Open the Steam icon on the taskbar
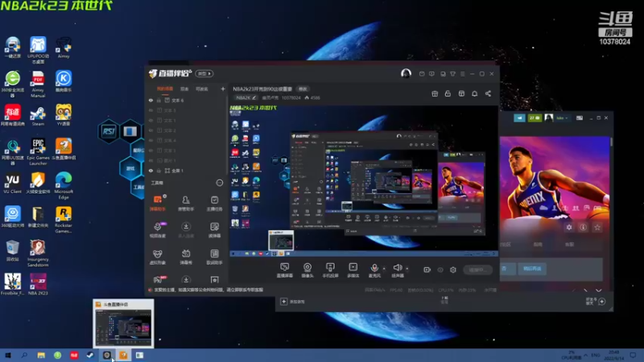The width and height of the screenshot is (644, 362). pos(90,355)
